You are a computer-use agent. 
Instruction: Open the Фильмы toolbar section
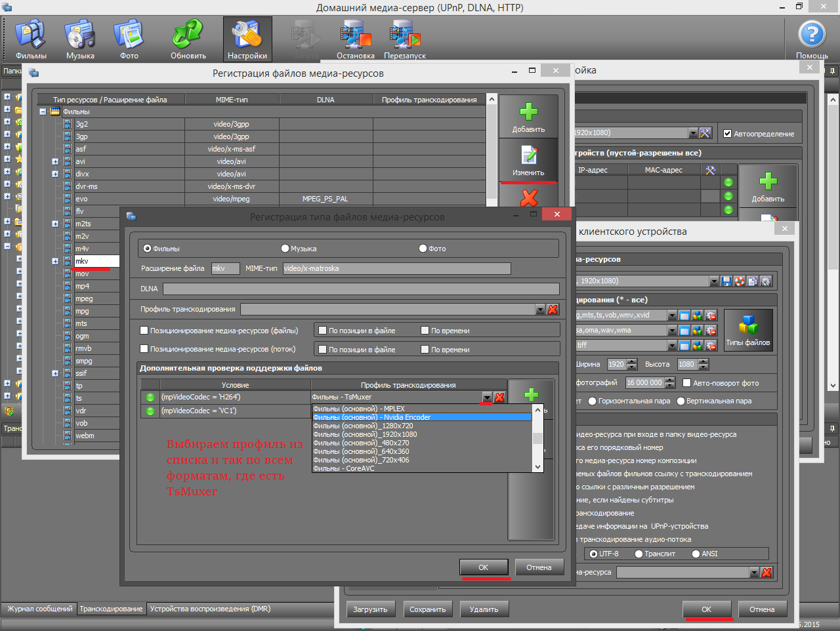coord(31,39)
